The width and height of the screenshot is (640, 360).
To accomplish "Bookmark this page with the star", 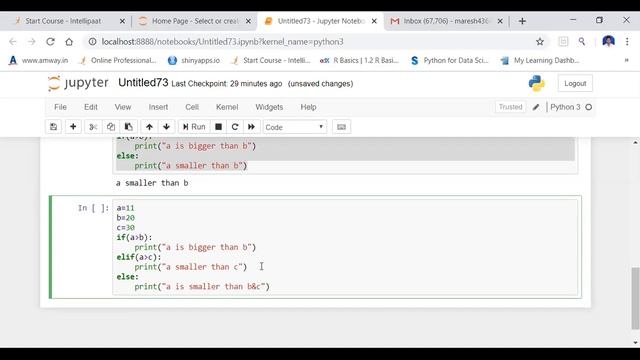I will (x=540, y=42).
